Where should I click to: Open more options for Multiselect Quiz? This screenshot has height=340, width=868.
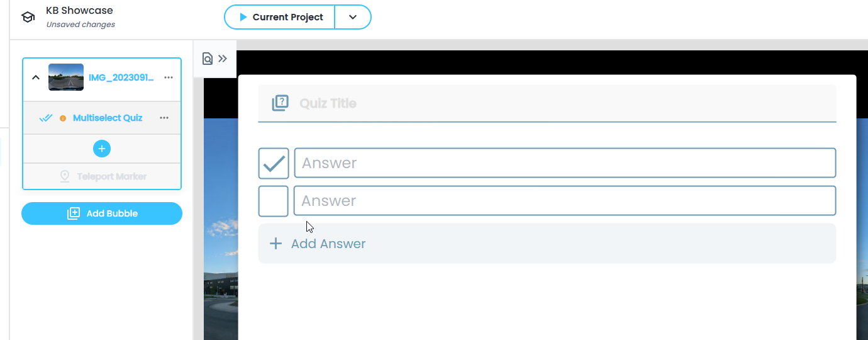pyautogui.click(x=164, y=118)
